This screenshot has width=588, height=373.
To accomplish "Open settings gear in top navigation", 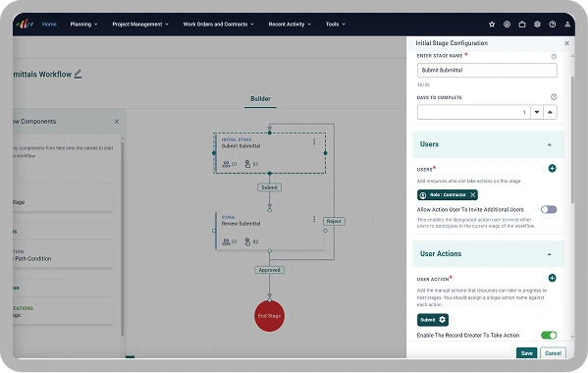I will point(537,25).
